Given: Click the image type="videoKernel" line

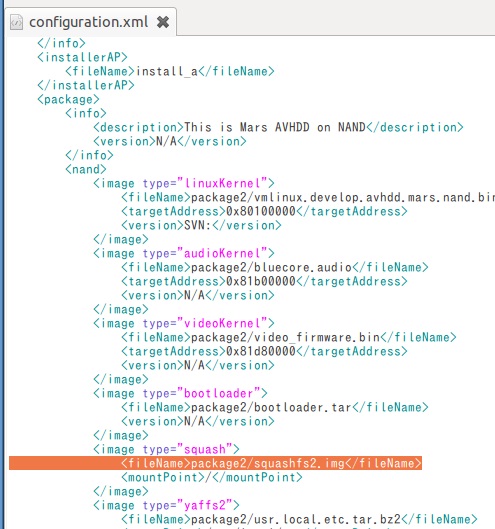Looking at the screenshot, I should [184, 323].
